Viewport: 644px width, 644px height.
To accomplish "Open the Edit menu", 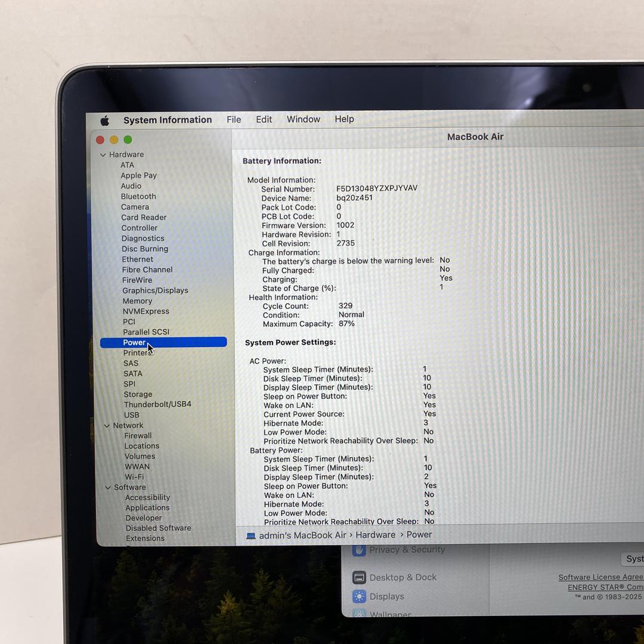I will click(x=264, y=119).
